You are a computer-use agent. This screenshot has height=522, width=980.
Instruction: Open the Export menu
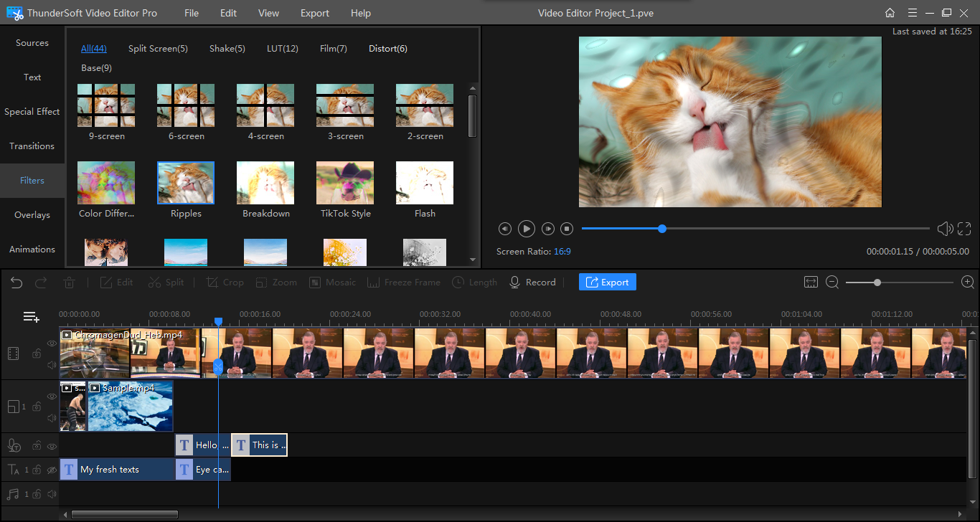(x=314, y=13)
